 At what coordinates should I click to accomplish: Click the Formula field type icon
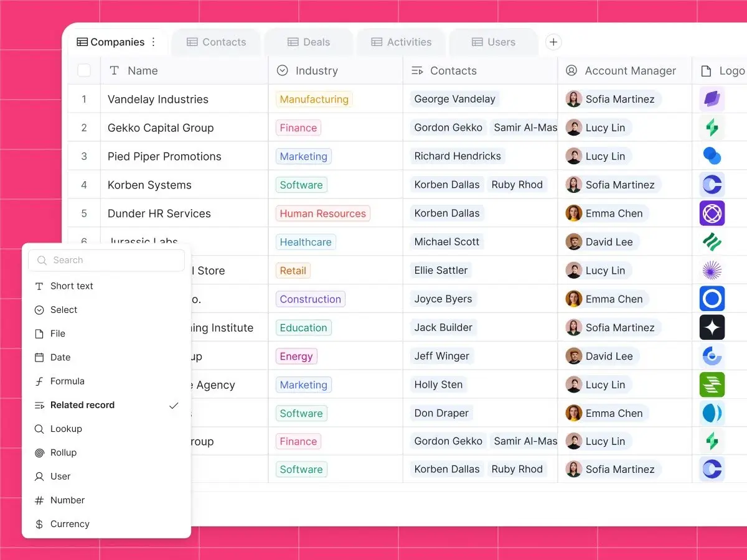pyautogui.click(x=39, y=381)
